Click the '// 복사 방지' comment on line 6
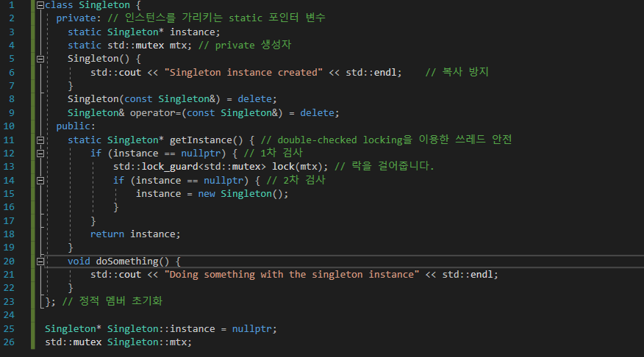The height and width of the screenshot is (357, 644). point(457,72)
